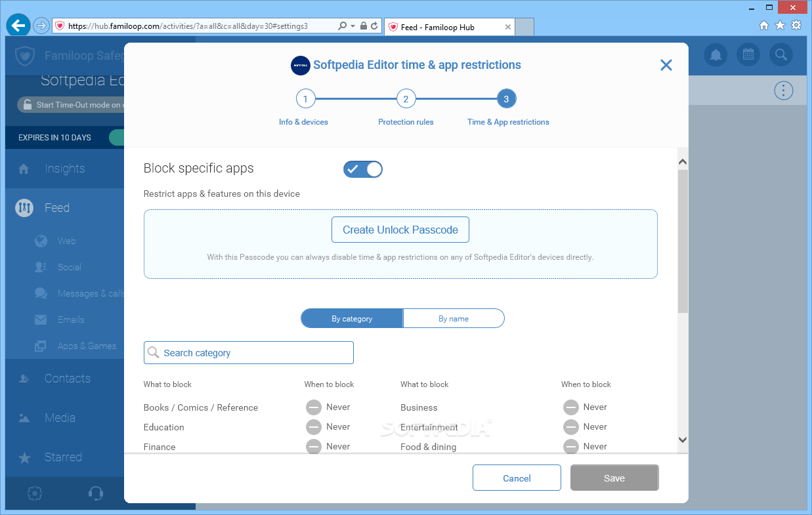The image size is (812, 515).
Task: Click the Search category input field
Action: [249, 352]
